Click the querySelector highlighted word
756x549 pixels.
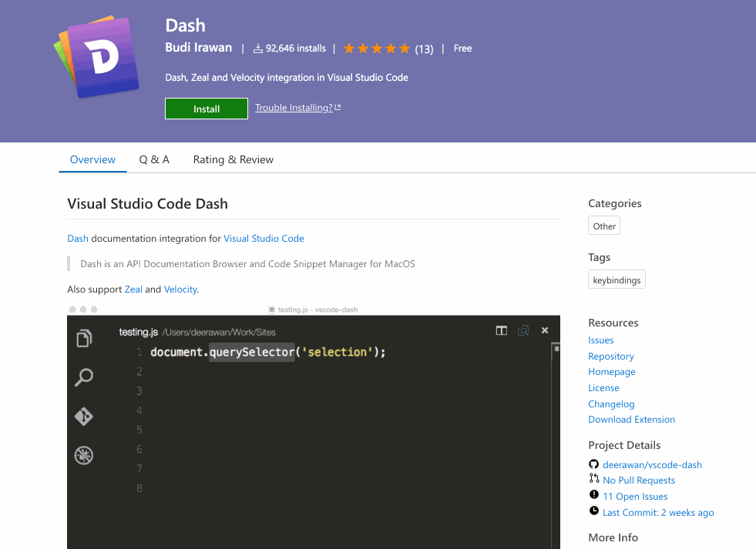pyautogui.click(x=252, y=352)
